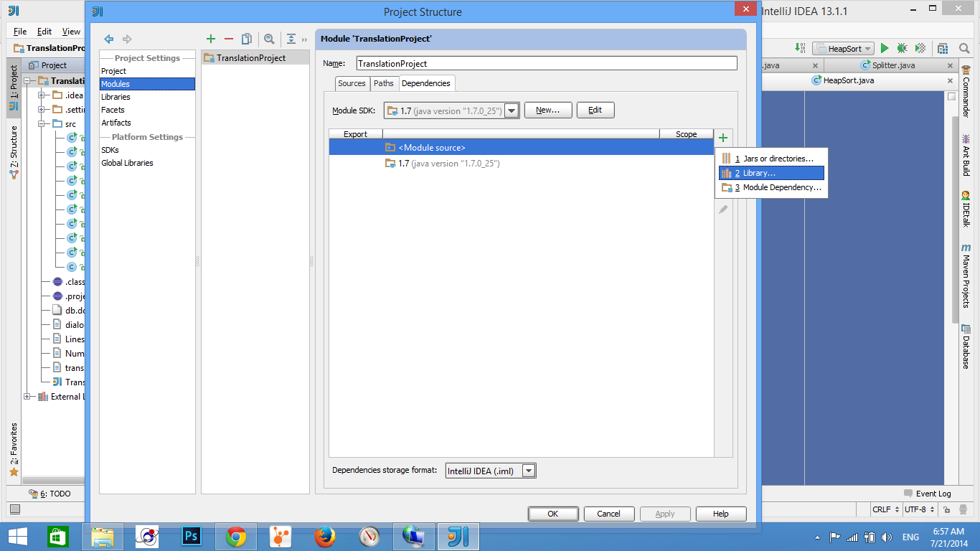Show more toolbar actions via double chevron

click(304, 39)
